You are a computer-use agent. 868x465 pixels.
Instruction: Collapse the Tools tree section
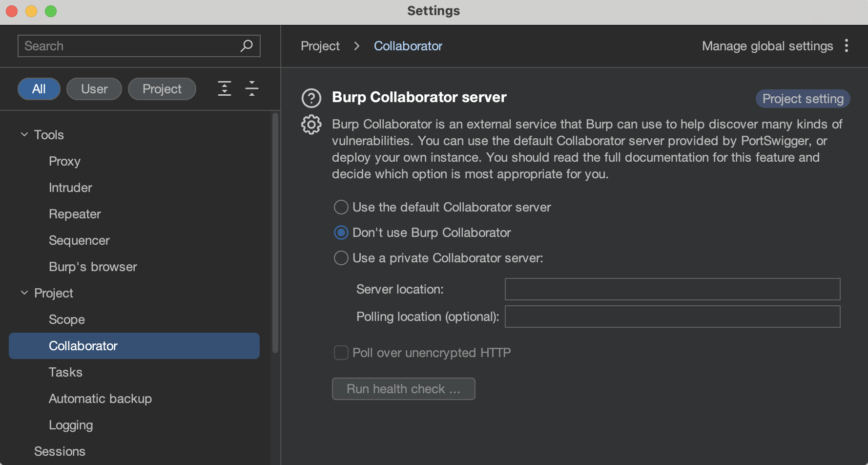tap(24, 134)
